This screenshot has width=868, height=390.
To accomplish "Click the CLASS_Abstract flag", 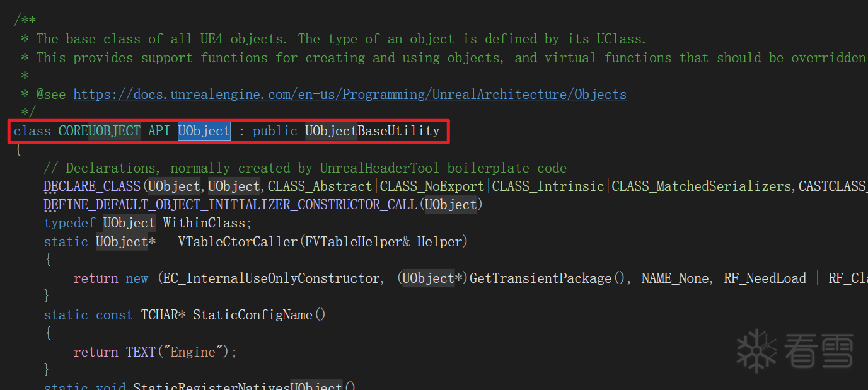I will pyautogui.click(x=320, y=186).
